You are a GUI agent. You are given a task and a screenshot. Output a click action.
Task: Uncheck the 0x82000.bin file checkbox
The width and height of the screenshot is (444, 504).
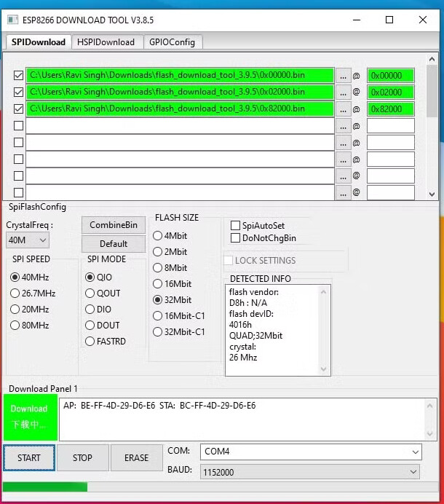(x=19, y=109)
